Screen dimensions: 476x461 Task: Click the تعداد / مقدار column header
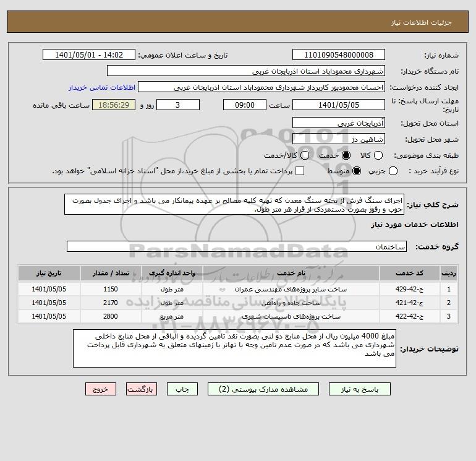(111, 273)
